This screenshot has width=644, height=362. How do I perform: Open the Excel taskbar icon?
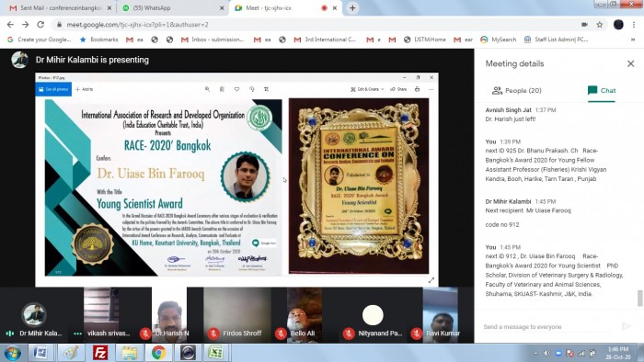[x=216, y=353]
